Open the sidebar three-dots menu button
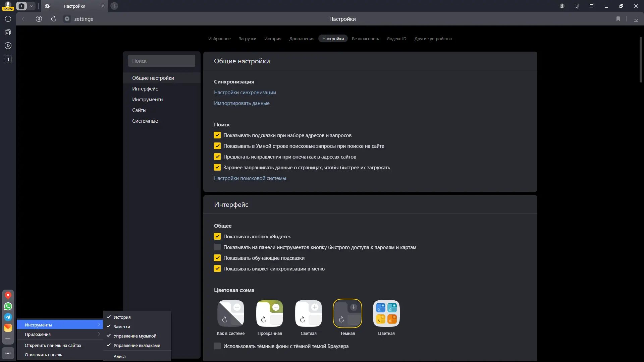 pos(8,353)
